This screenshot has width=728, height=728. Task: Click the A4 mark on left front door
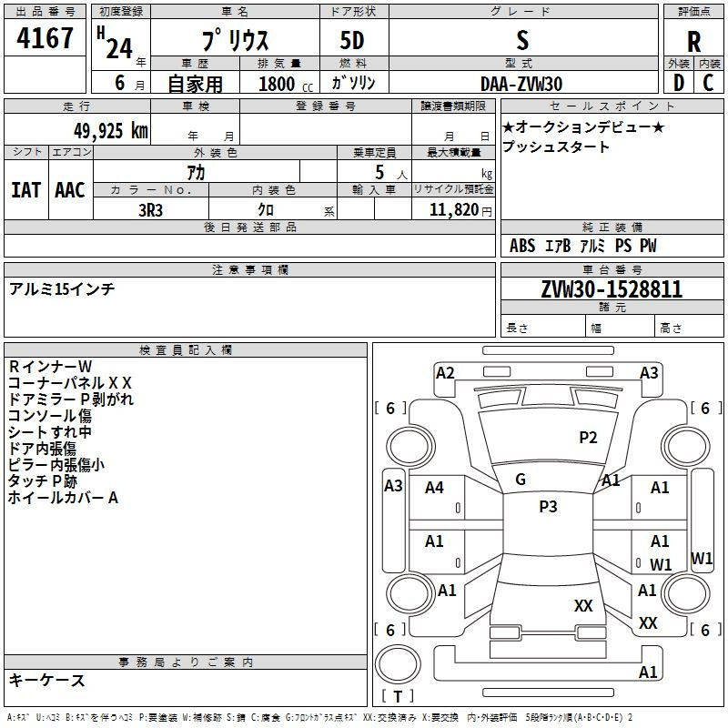[435, 488]
